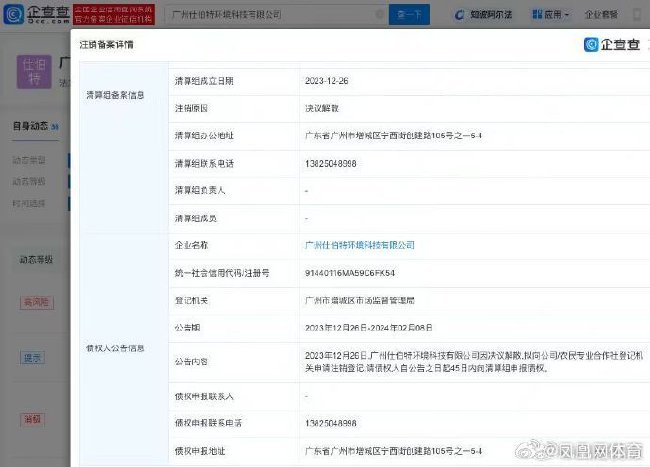Click the 注销备案详情 dialog title

[107, 45]
